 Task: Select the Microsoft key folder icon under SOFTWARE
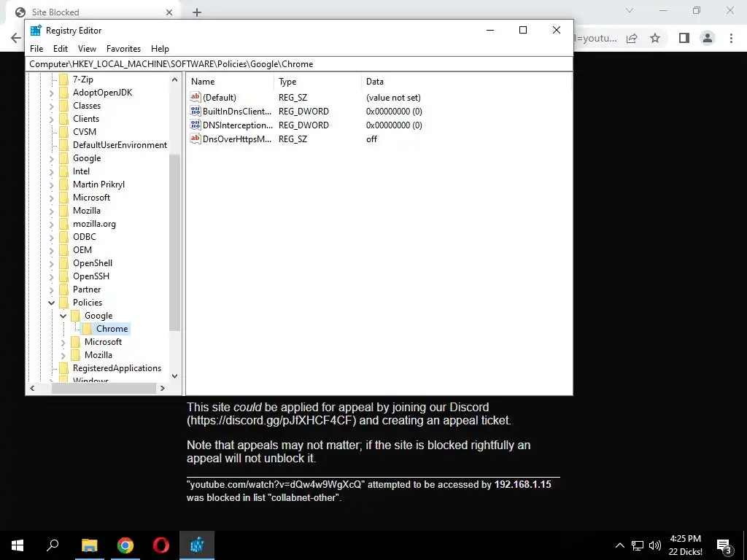click(x=64, y=198)
